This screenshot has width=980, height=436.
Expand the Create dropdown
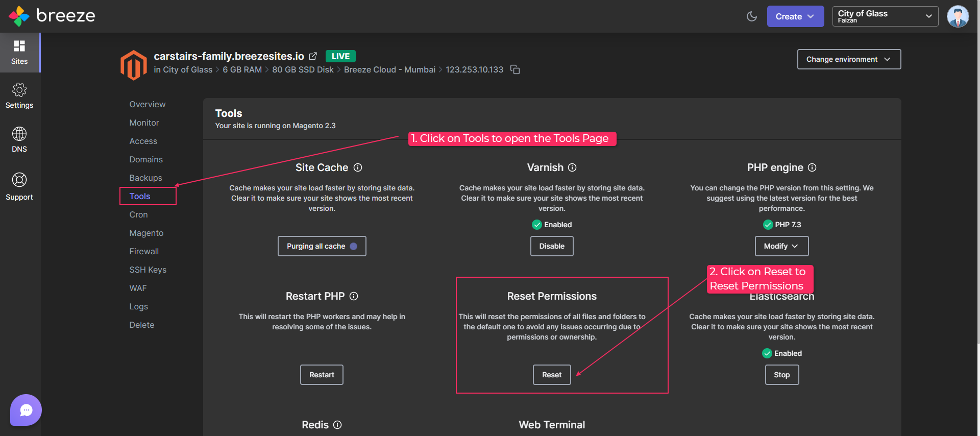795,16
